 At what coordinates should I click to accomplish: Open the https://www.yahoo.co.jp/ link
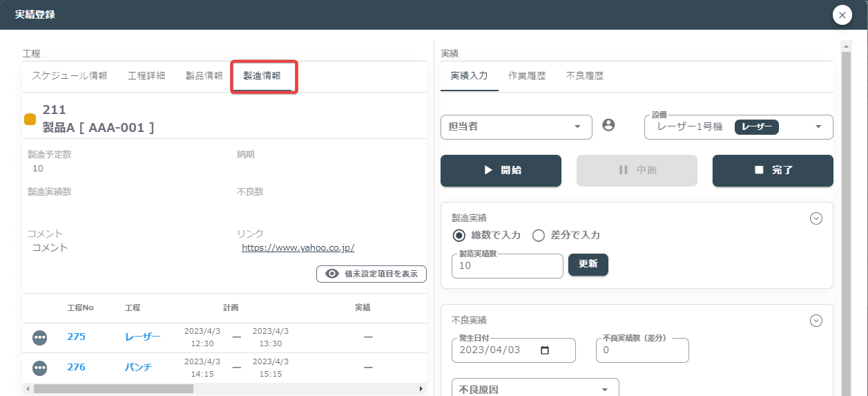[298, 247]
